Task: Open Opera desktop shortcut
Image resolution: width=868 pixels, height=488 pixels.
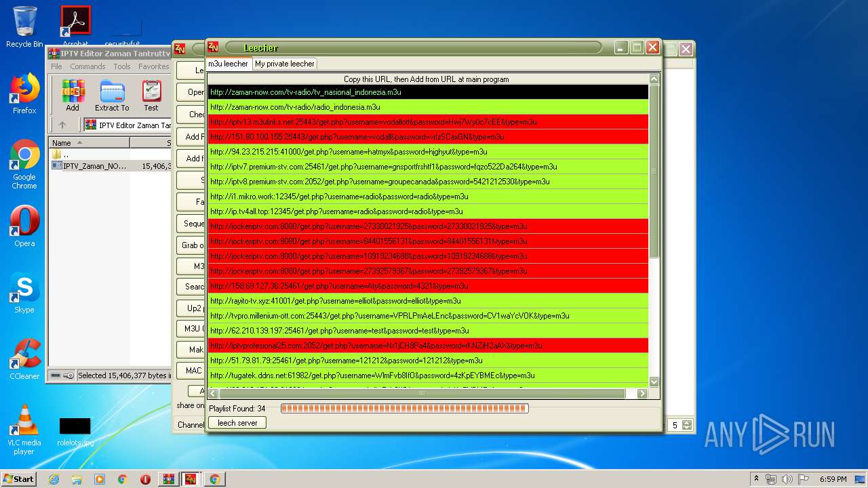Action: coord(24,226)
